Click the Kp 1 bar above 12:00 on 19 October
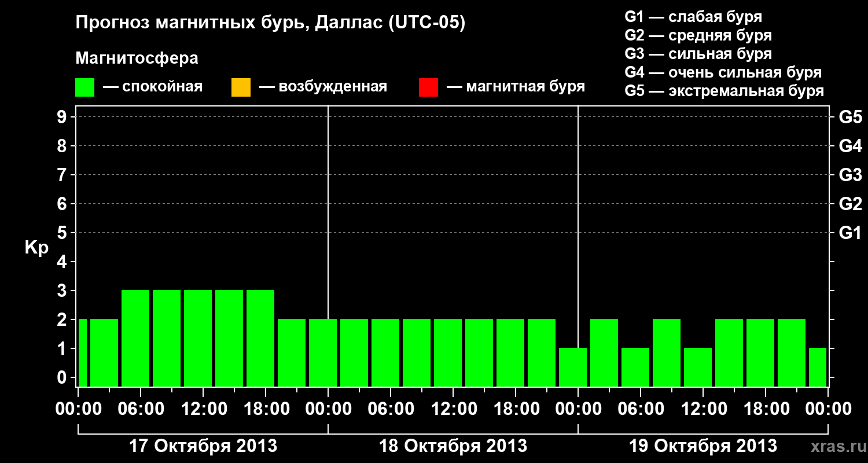This screenshot has width=868, height=463. [698, 367]
